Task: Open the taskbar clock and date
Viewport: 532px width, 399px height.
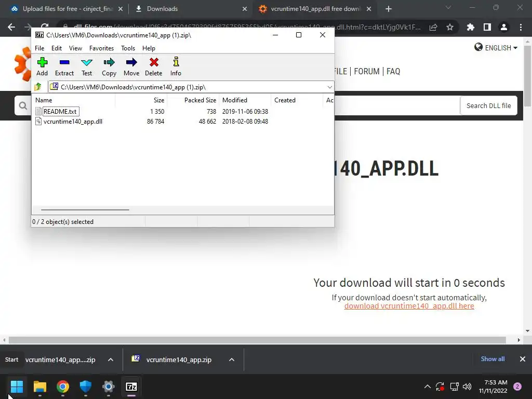Action: 494,387
